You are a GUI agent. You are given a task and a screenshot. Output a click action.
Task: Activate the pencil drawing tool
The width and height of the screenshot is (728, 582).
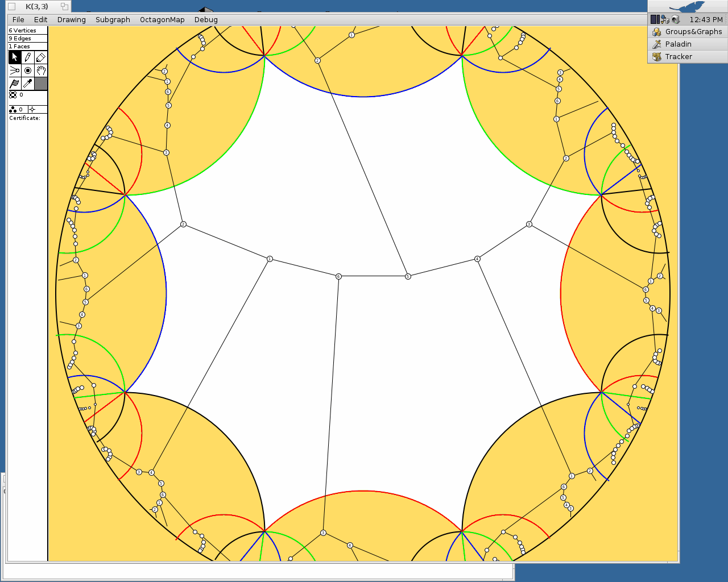[x=27, y=57]
